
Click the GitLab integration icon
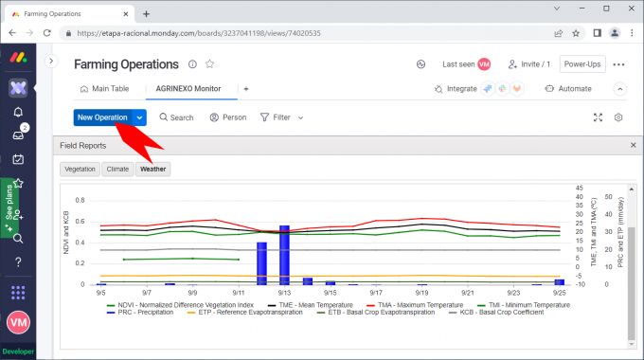click(x=517, y=89)
